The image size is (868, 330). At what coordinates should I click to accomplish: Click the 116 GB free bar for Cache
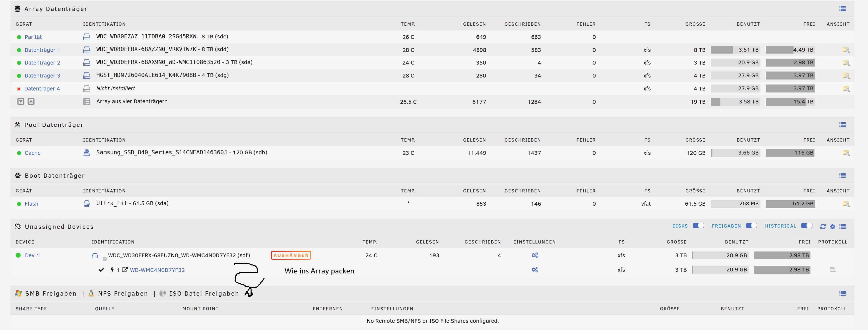point(790,153)
